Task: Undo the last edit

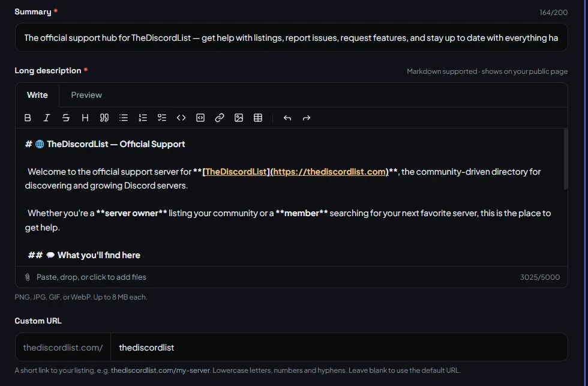Action: pos(287,118)
